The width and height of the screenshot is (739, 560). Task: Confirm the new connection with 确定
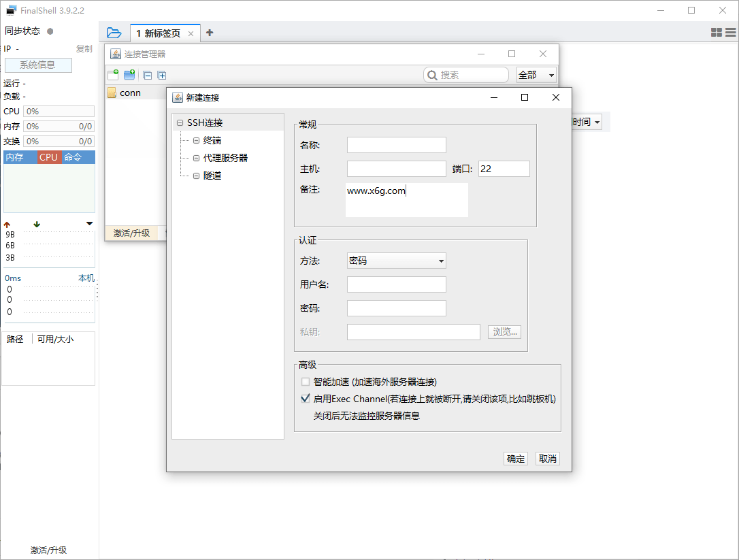[515, 458]
